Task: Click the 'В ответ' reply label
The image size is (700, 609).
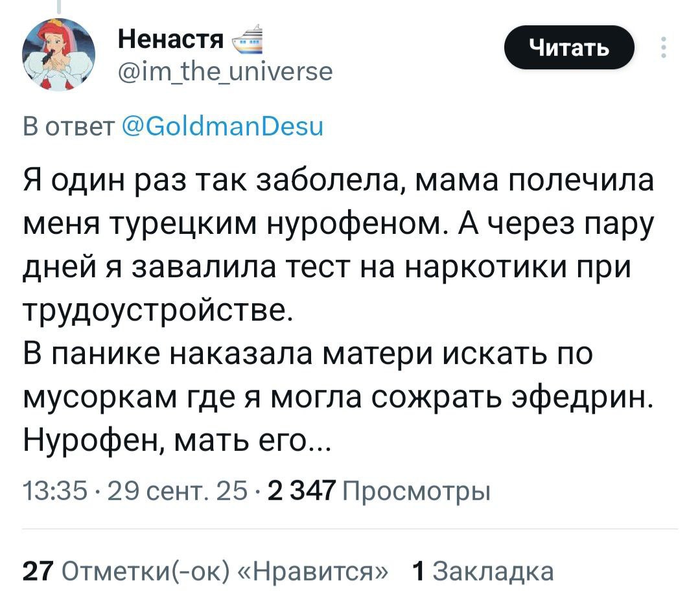Action: click(67, 124)
